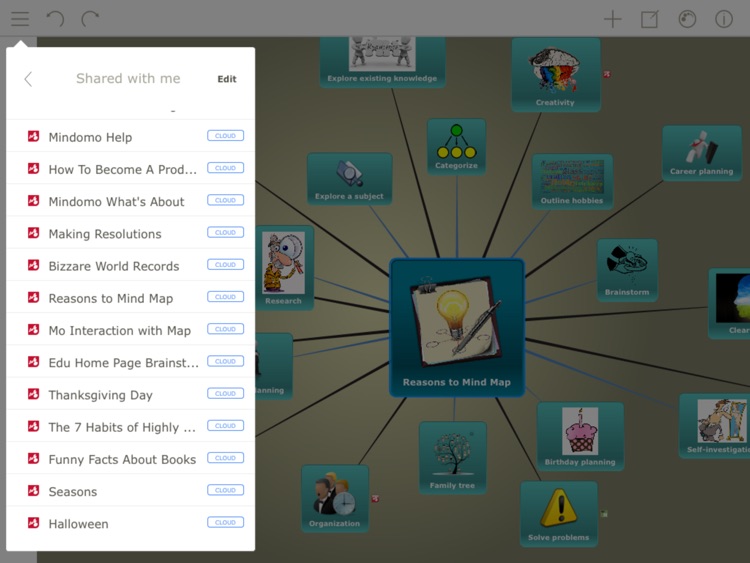Screen dimensions: 750x563
Task: Open the note editor icon in toolbar
Action: pos(650,19)
